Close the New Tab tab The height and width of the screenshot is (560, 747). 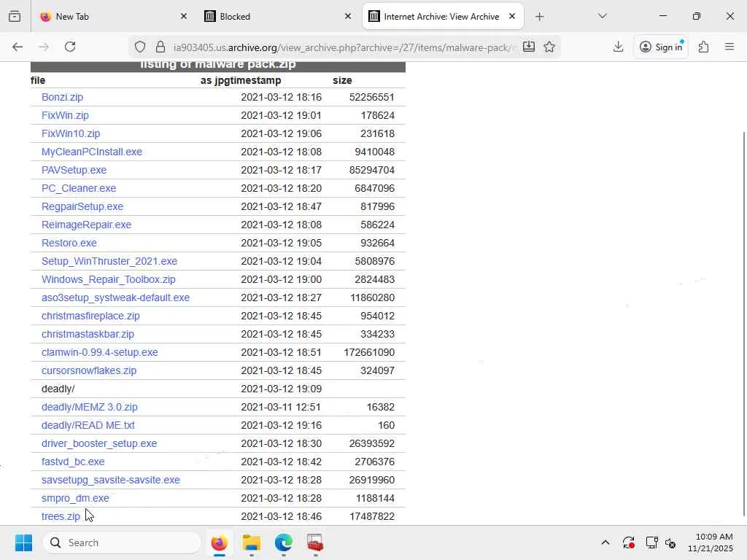tap(184, 16)
